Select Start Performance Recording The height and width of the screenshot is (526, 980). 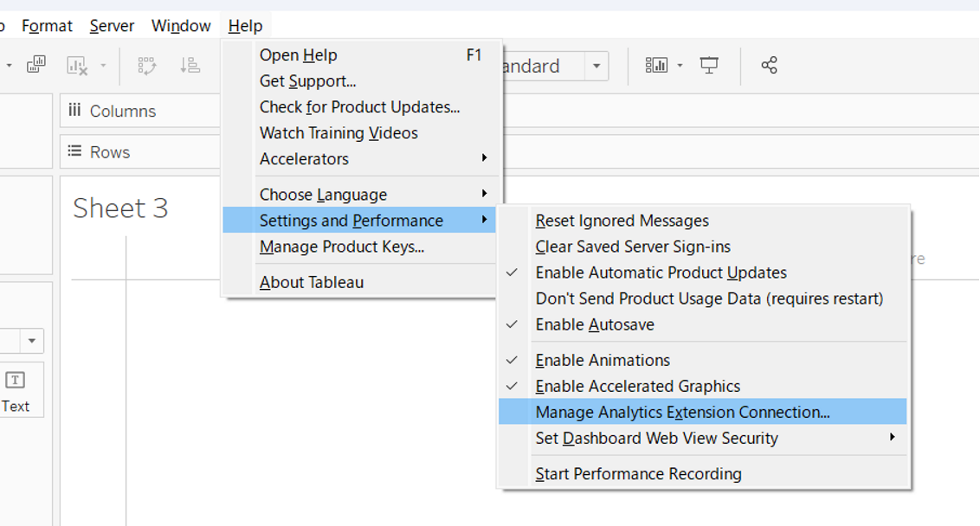[x=638, y=474]
